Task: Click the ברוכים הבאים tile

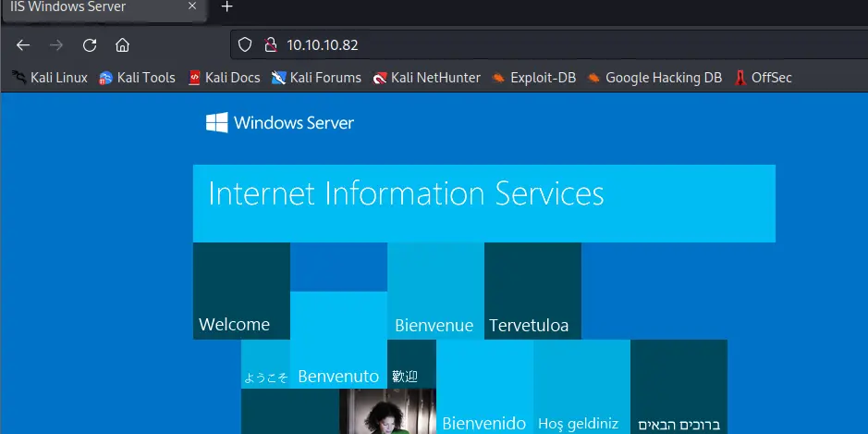Action: 679,387
